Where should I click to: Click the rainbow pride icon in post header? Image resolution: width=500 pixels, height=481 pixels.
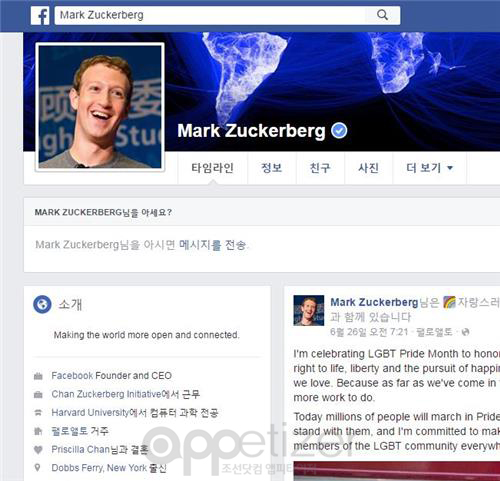coord(449,302)
